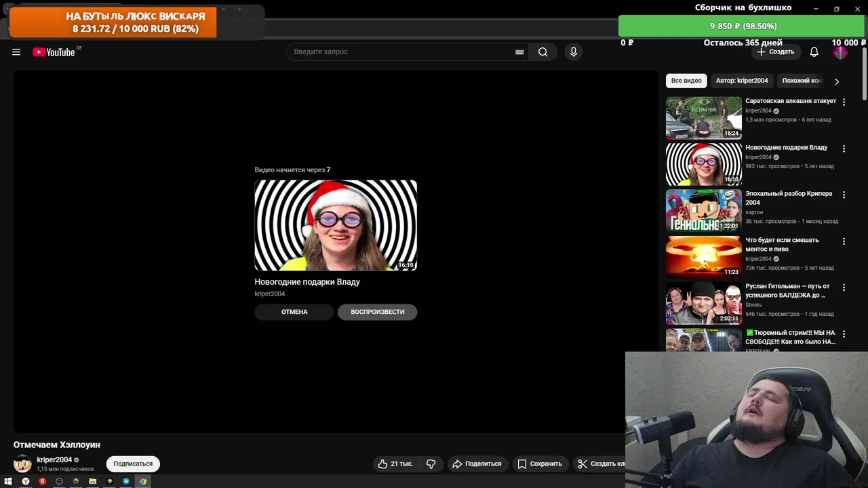Open the YouTube hamburger guide menu

(x=16, y=52)
